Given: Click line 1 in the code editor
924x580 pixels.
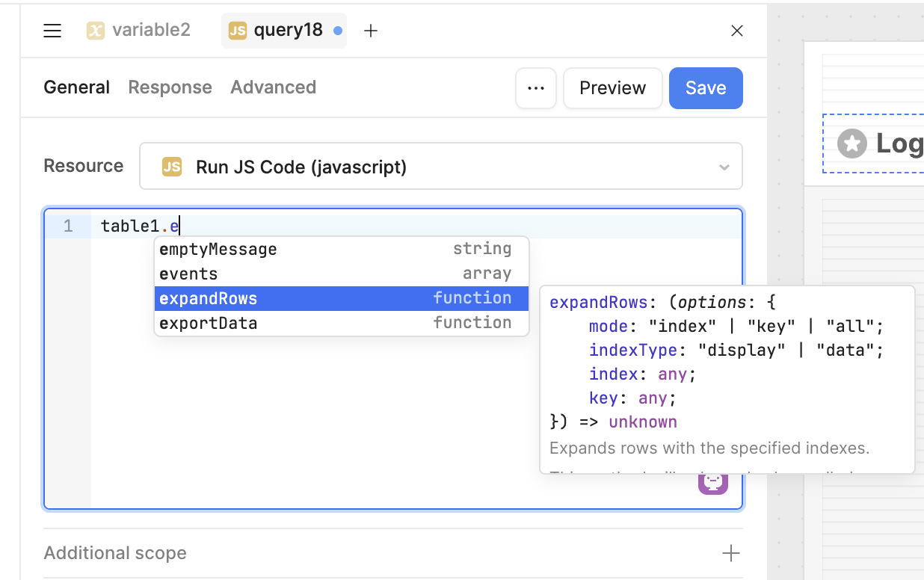Looking at the screenshot, I should pyautogui.click(x=417, y=226).
